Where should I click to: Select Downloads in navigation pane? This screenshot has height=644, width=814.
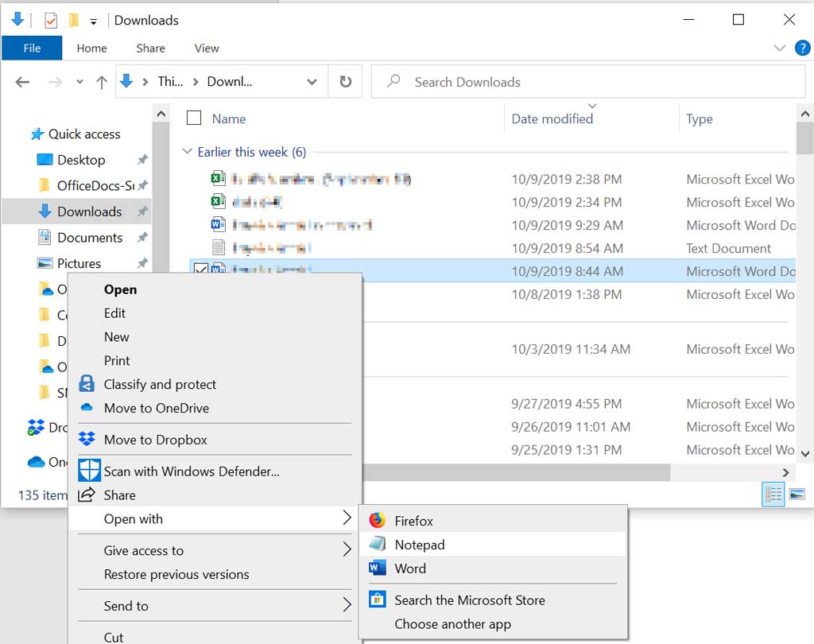click(77, 211)
